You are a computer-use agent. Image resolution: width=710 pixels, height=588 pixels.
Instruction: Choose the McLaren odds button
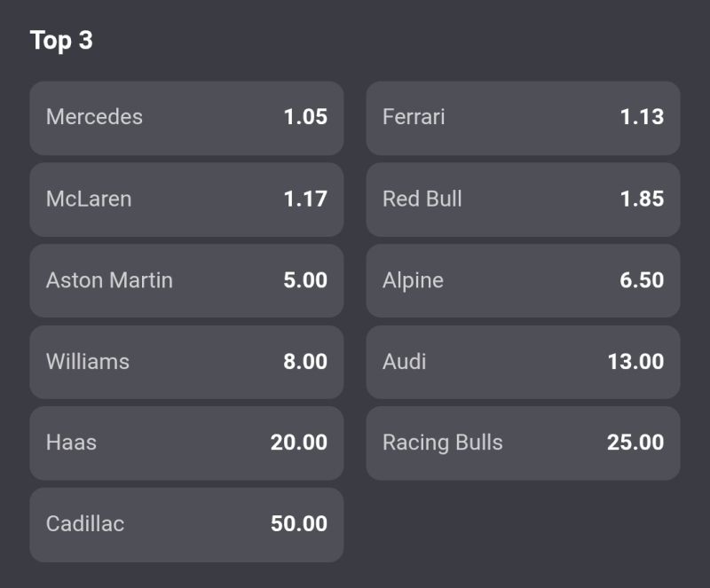(x=186, y=199)
